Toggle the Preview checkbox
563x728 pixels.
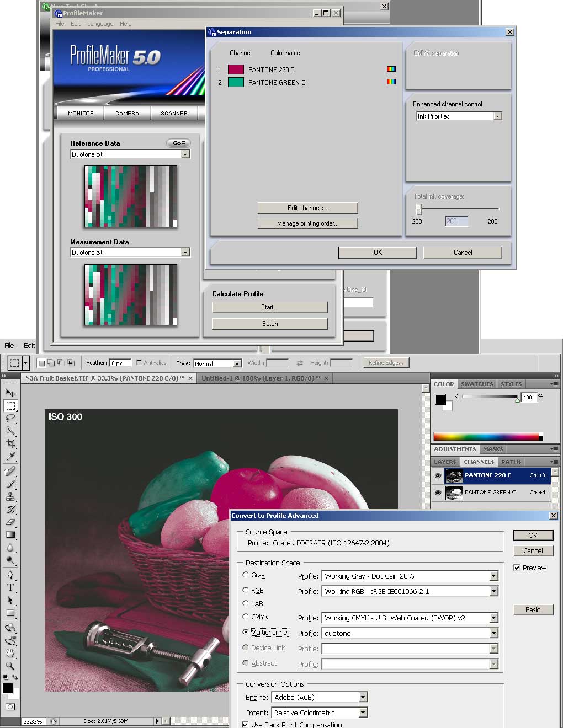coord(517,568)
